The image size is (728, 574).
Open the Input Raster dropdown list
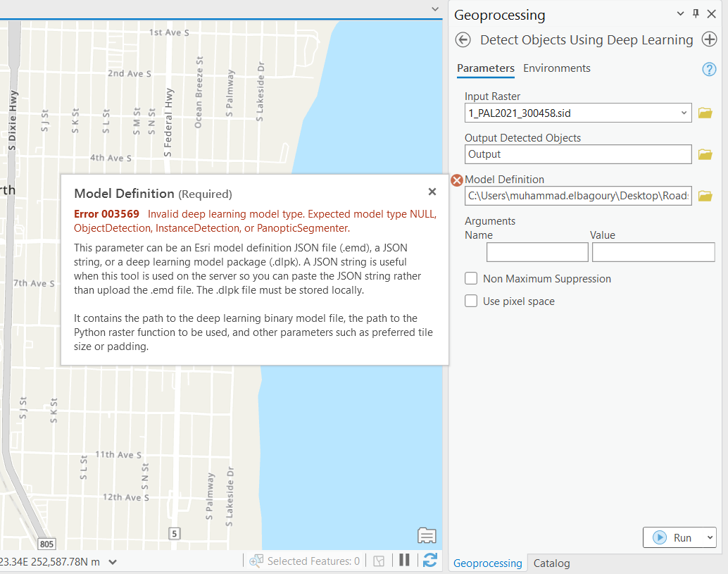[684, 113]
